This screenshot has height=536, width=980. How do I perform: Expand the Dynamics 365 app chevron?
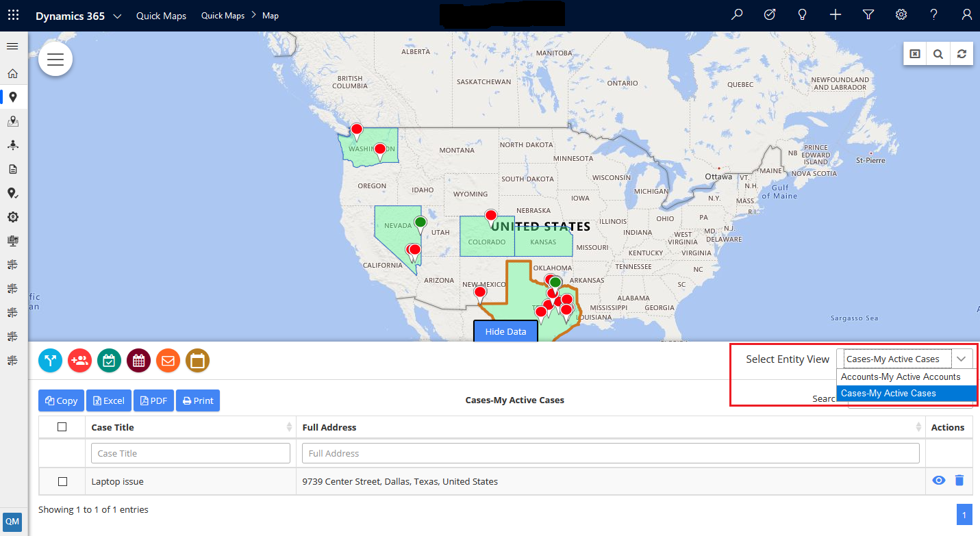tap(115, 15)
